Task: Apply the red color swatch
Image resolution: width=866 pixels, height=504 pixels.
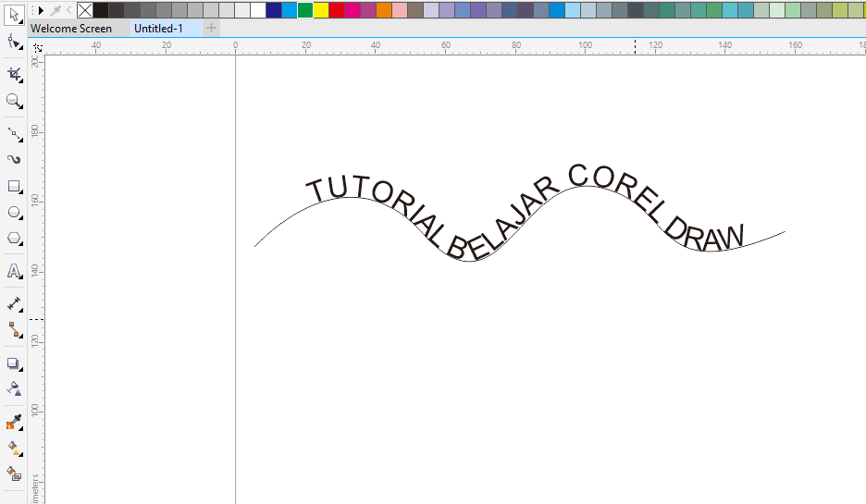Action: click(337, 10)
